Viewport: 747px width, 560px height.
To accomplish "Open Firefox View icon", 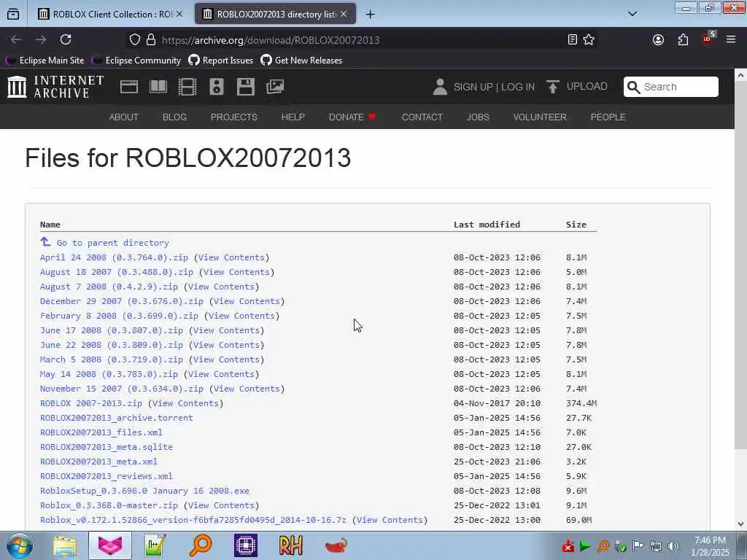I will [13, 15].
